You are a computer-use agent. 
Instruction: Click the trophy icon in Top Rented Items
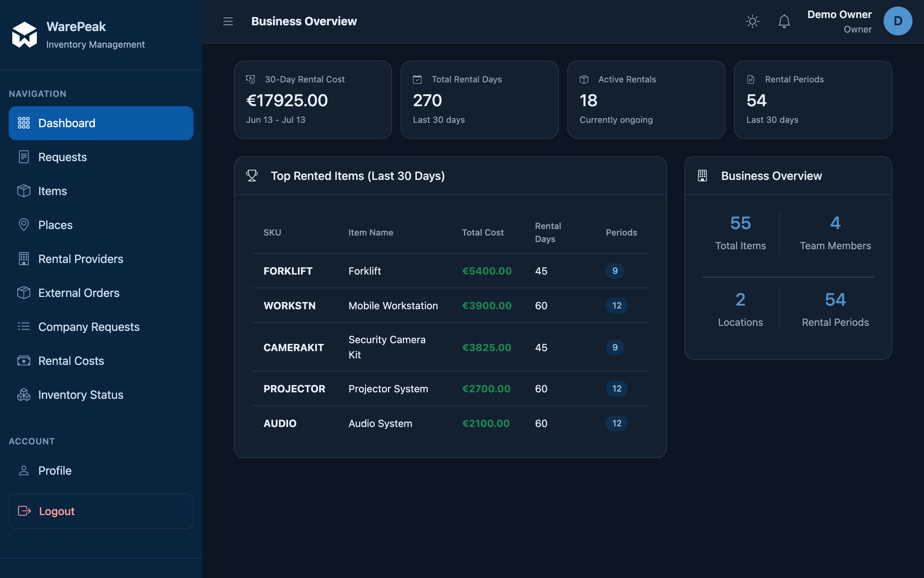click(252, 176)
